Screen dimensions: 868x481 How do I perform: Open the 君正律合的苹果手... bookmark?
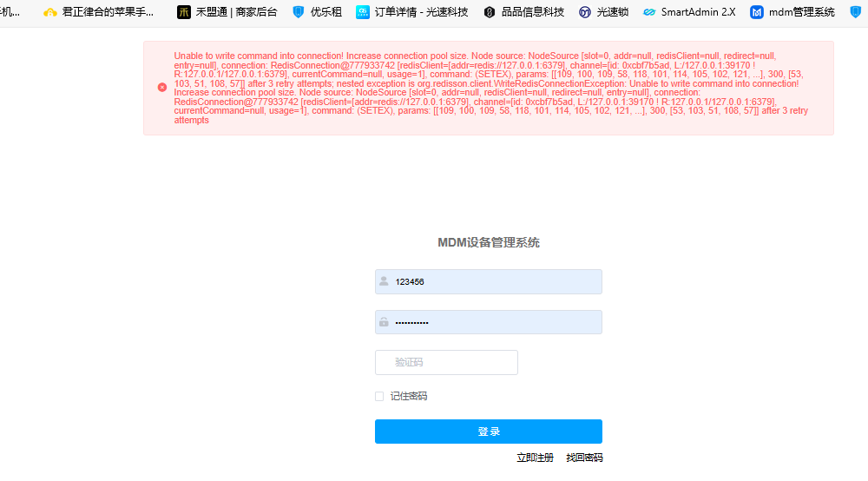click(x=99, y=12)
